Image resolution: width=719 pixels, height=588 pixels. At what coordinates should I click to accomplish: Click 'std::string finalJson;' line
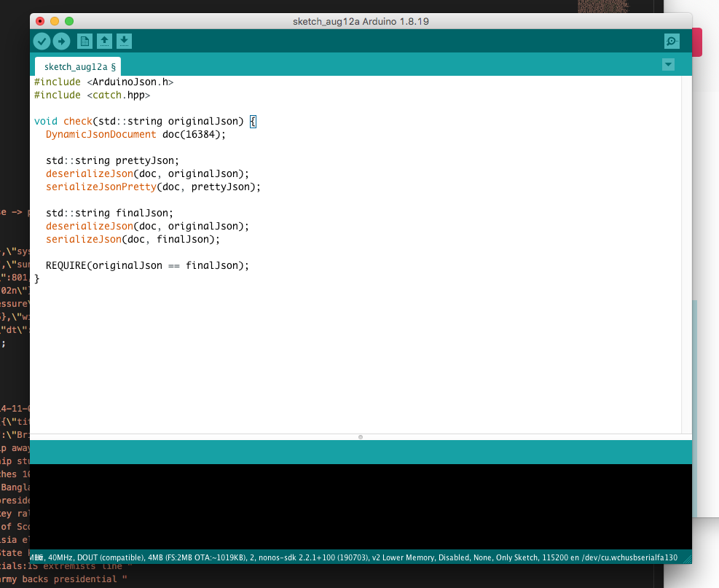109,213
